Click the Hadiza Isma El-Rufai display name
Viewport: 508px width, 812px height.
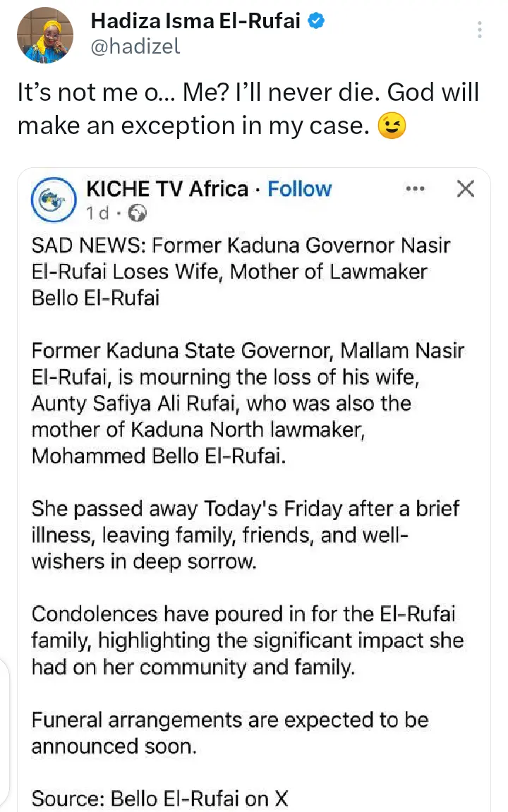195,21
